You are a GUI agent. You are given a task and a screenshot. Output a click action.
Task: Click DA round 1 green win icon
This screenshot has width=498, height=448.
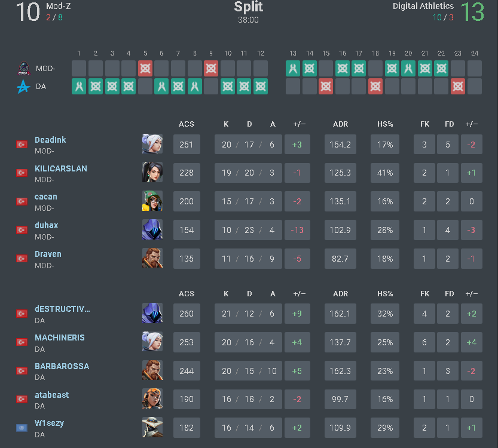pyautogui.click(x=79, y=86)
